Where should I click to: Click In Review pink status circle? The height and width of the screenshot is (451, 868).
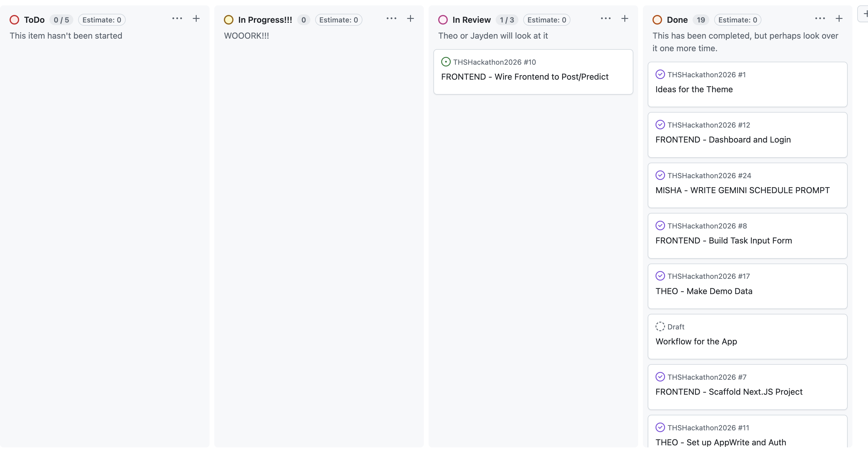pos(443,20)
